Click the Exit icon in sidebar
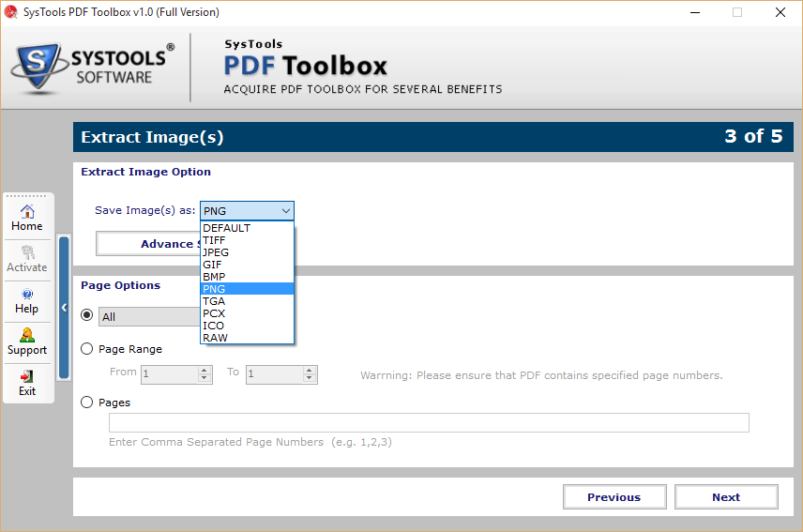Viewport: 803px width, 532px height. 27,383
